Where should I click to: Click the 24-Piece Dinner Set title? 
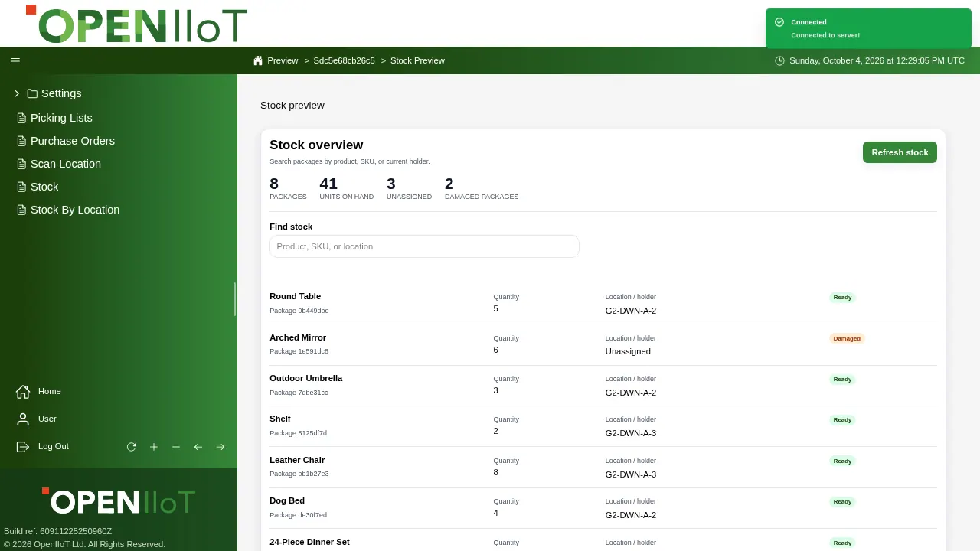click(x=309, y=542)
